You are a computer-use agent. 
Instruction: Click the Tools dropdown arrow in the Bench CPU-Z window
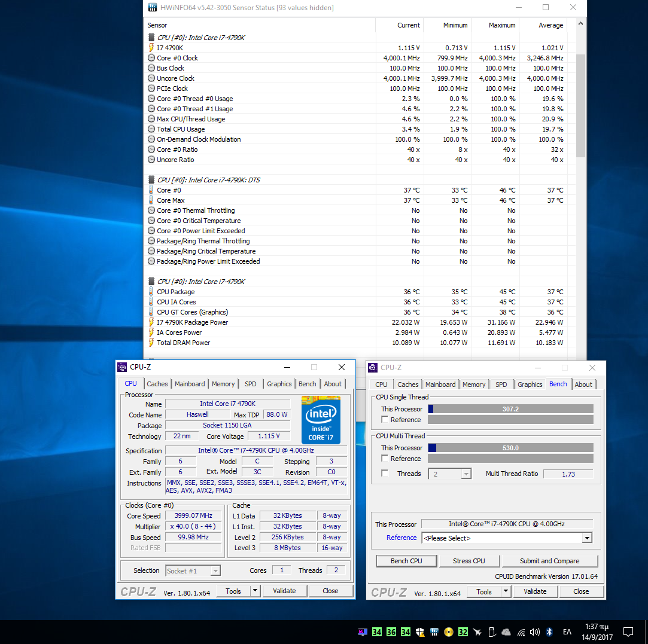(506, 591)
